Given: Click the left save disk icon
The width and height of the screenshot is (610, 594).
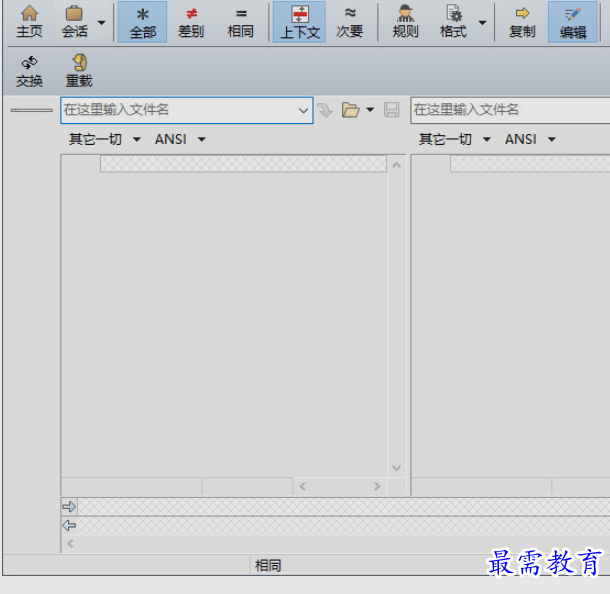Looking at the screenshot, I should pos(391,110).
